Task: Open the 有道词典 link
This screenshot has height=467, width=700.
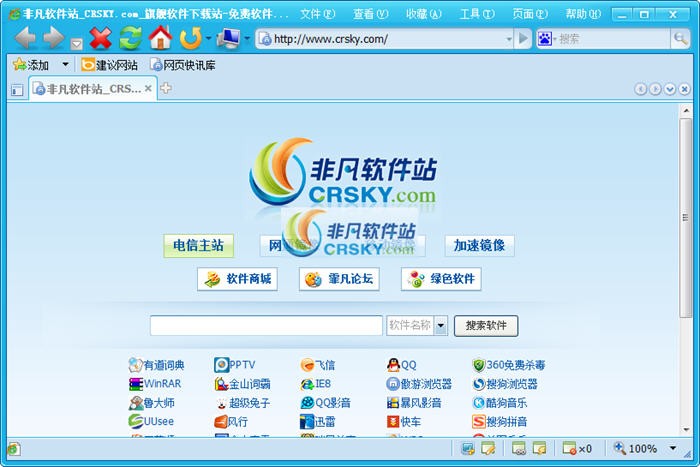Action: [157, 365]
